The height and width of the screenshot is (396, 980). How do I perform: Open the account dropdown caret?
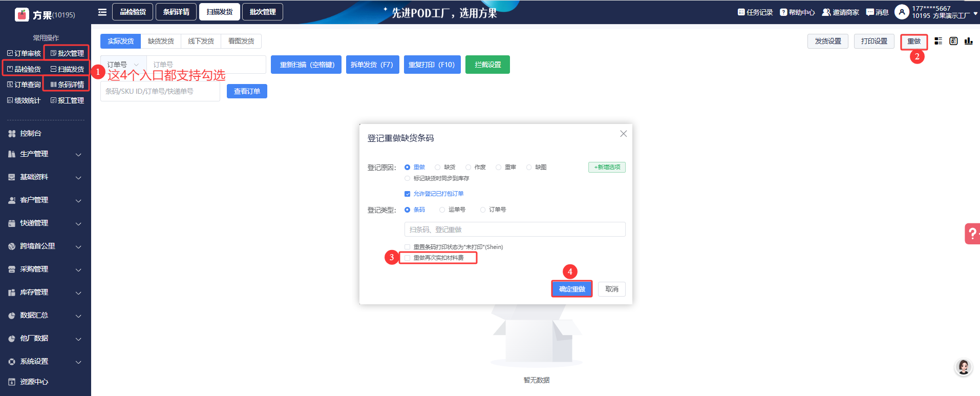point(975,14)
